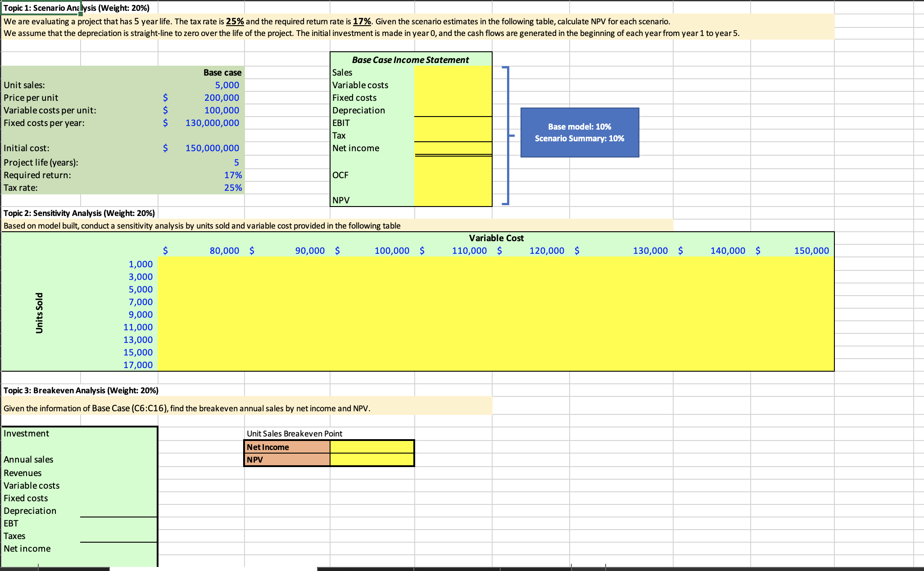
Task: Select the Variable Cost header of sensitivity table
Action: click(x=496, y=238)
